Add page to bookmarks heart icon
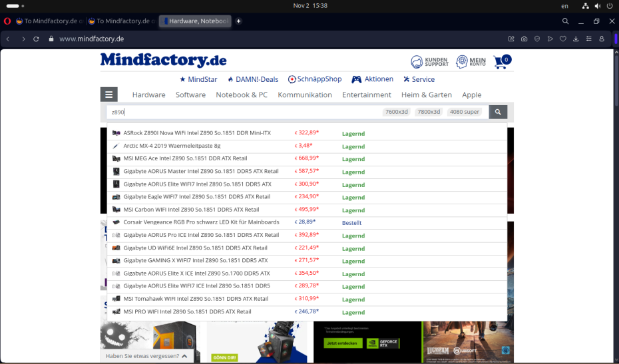Viewport: 619px width, 364px height. [x=563, y=39]
